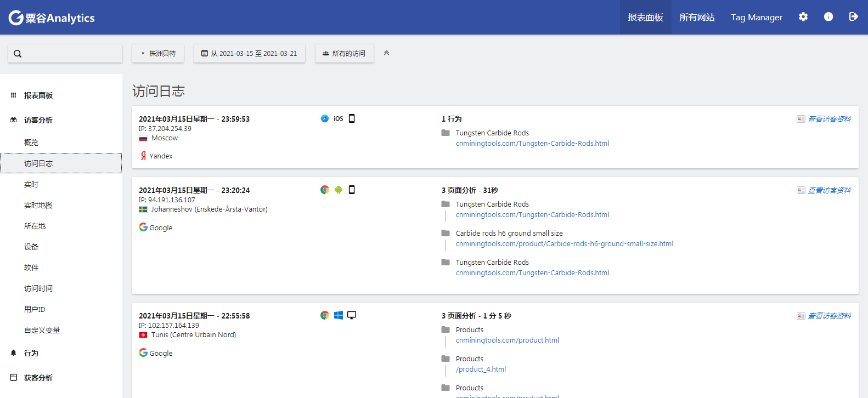Click the visitor profile icon for the 23:20:24 visit

[x=801, y=190]
